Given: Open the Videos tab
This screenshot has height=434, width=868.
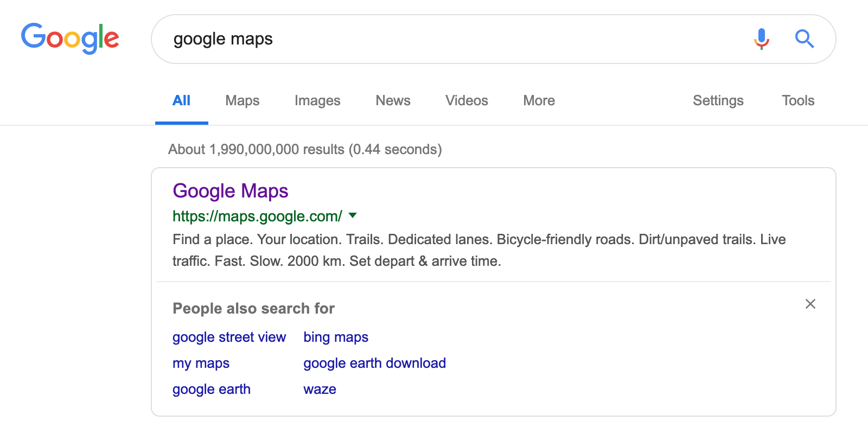Looking at the screenshot, I should pyautogui.click(x=467, y=100).
